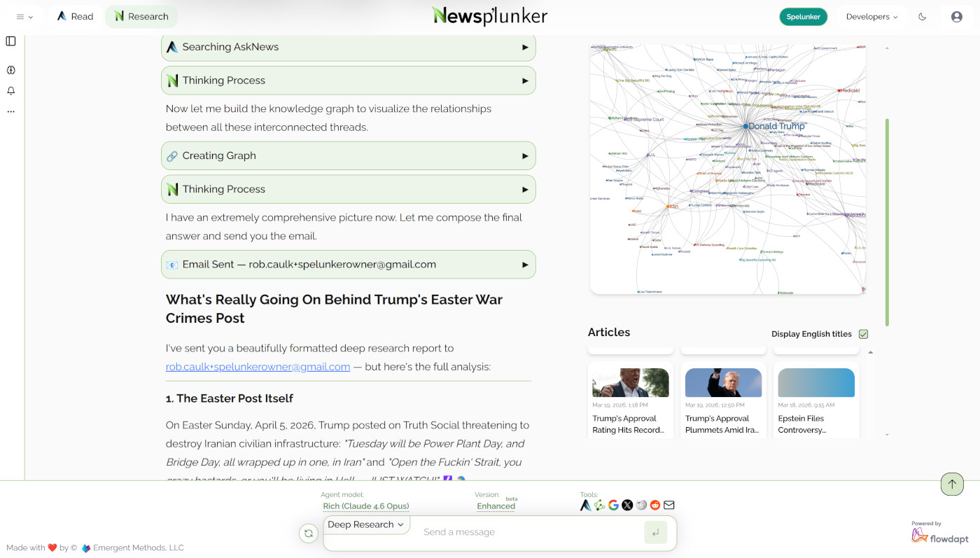Switch to the Research tab
The width and height of the screenshot is (980, 558).
141,16
